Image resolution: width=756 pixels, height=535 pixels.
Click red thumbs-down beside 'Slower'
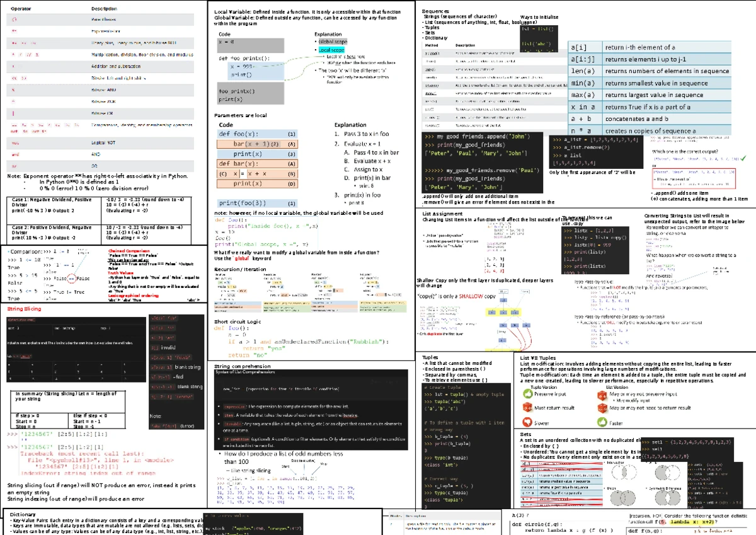[527, 423]
